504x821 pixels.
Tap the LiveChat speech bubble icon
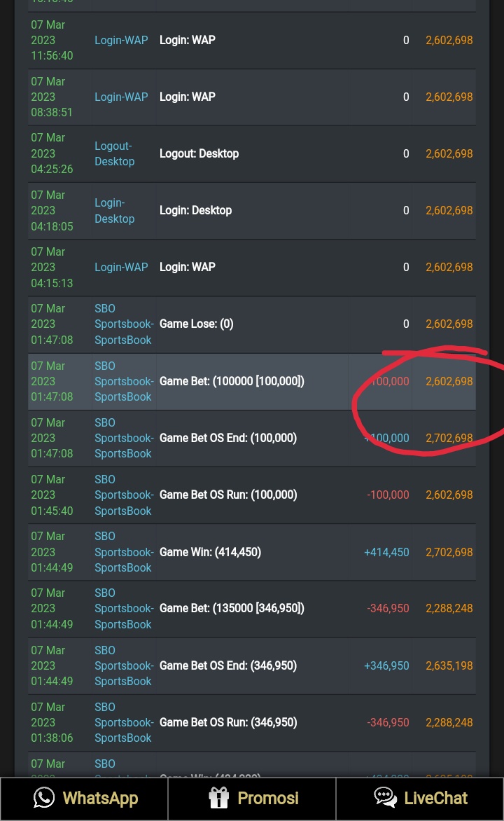click(385, 798)
